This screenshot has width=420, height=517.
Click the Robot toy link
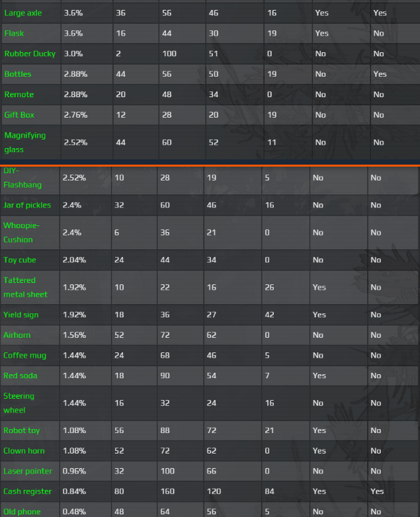coord(22,430)
